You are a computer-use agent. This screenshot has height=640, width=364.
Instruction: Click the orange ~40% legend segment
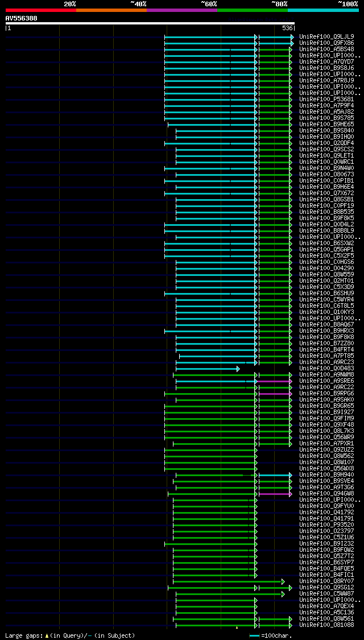point(111,10)
